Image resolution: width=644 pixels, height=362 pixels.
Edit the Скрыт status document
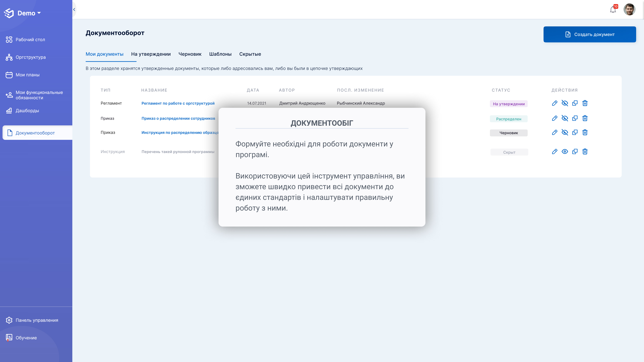pos(555,151)
